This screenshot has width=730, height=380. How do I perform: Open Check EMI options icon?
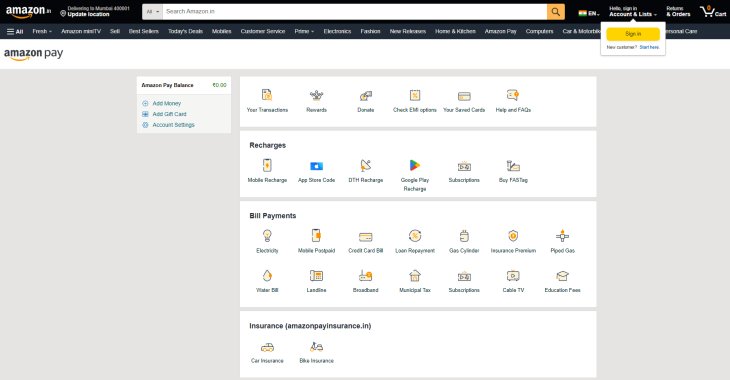coord(415,95)
